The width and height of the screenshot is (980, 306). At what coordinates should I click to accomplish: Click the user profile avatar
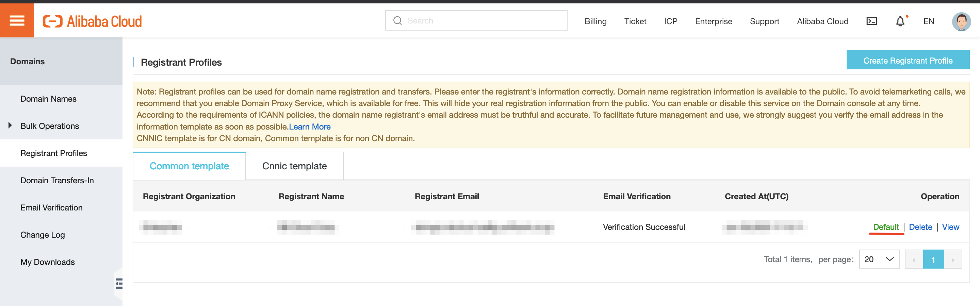click(961, 22)
